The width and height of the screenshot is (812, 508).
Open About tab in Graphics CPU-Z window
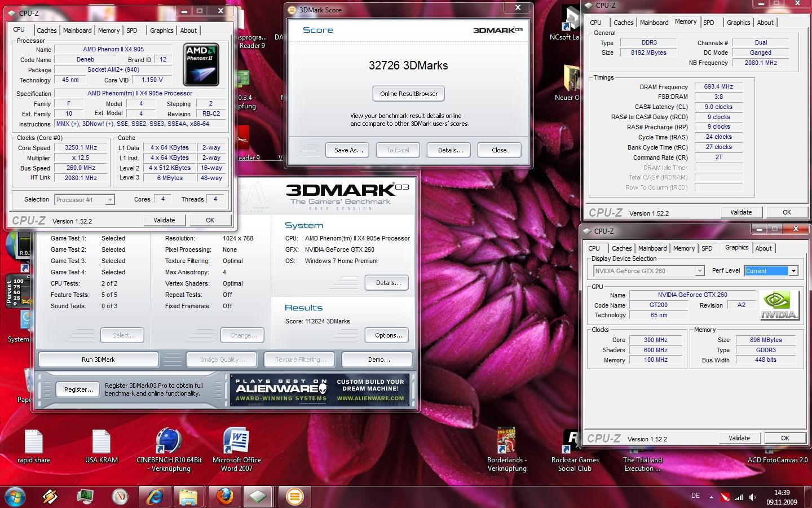point(764,248)
